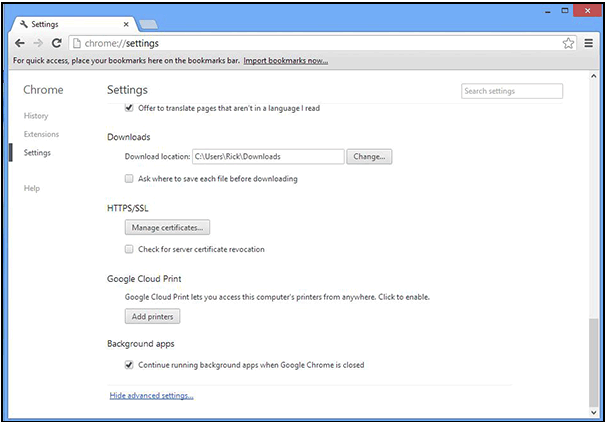Minimize the Chrome window
The image size is (611, 422).
coord(547,11)
